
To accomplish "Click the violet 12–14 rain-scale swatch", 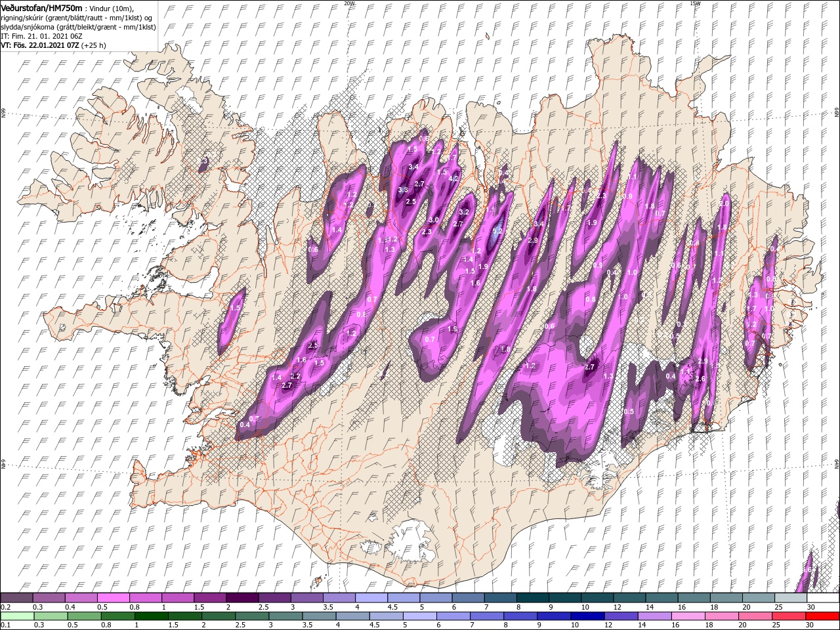I will [x=621, y=616].
